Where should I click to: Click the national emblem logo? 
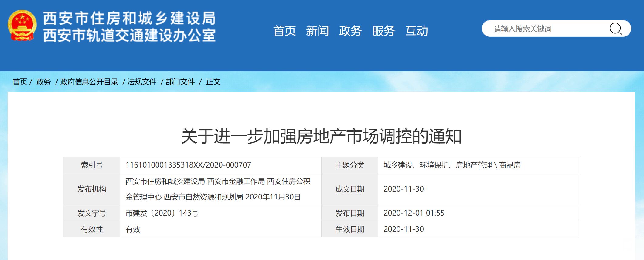22,26
